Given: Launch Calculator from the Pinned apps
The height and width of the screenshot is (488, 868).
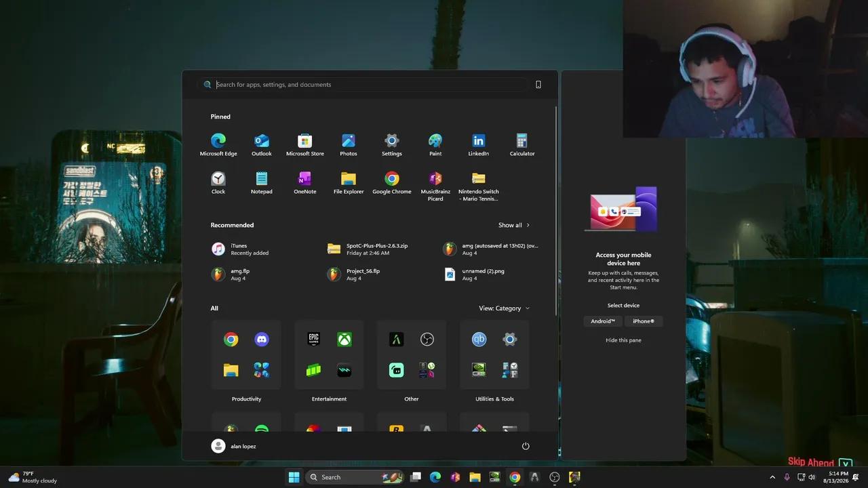Looking at the screenshot, I should [x=522, y=145].
